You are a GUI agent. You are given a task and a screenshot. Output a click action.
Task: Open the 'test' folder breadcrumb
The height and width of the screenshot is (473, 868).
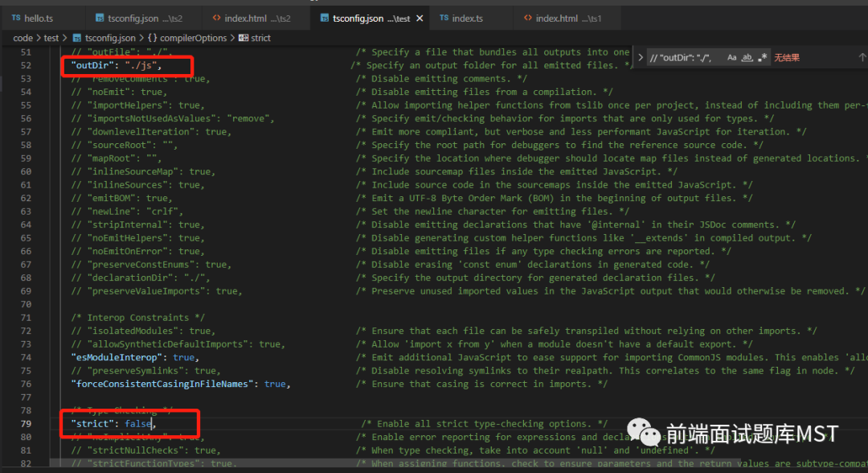51,38
